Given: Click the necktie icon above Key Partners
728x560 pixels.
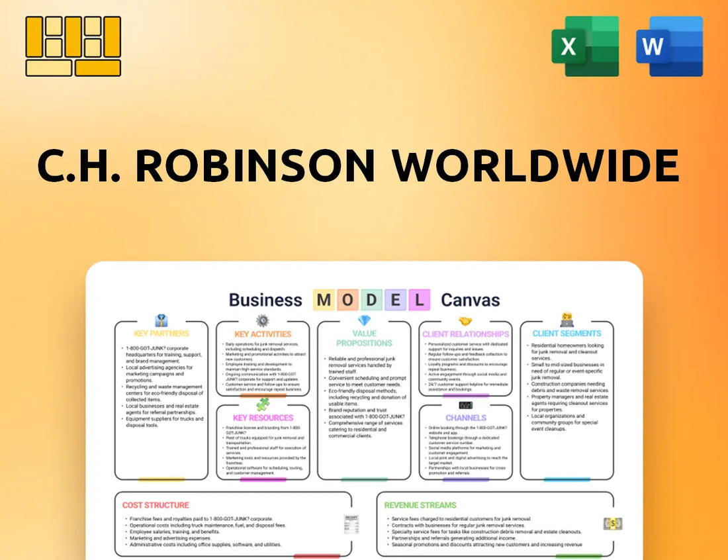Looking at the screenshot, I should click(x=161, y=320).
